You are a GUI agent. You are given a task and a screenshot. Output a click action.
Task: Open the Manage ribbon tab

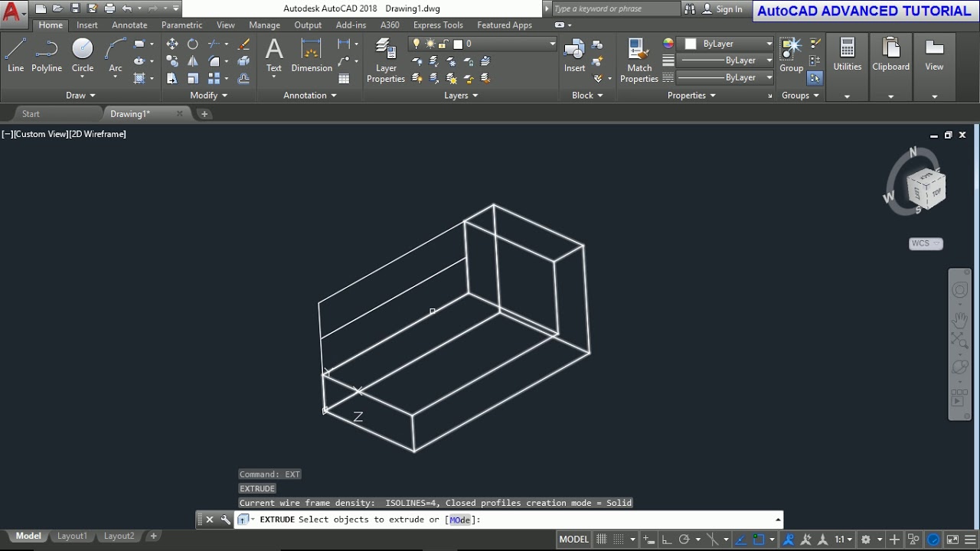click(264, 25)
